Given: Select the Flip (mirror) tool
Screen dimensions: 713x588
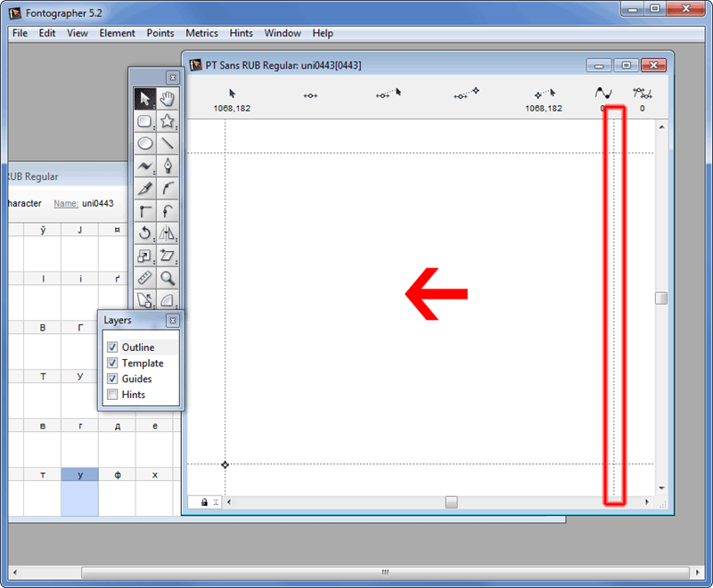Looking at the screenshot, I should coord(167,233).
